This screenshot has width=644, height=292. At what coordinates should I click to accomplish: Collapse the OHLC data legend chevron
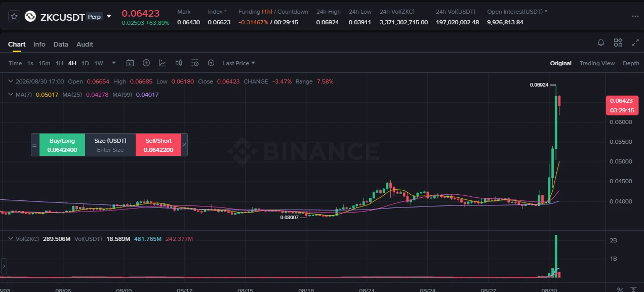[x=11, y=81]
